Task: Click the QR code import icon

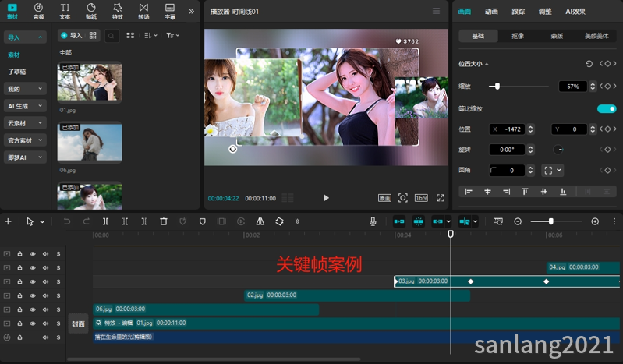Action: click(93, 35)
